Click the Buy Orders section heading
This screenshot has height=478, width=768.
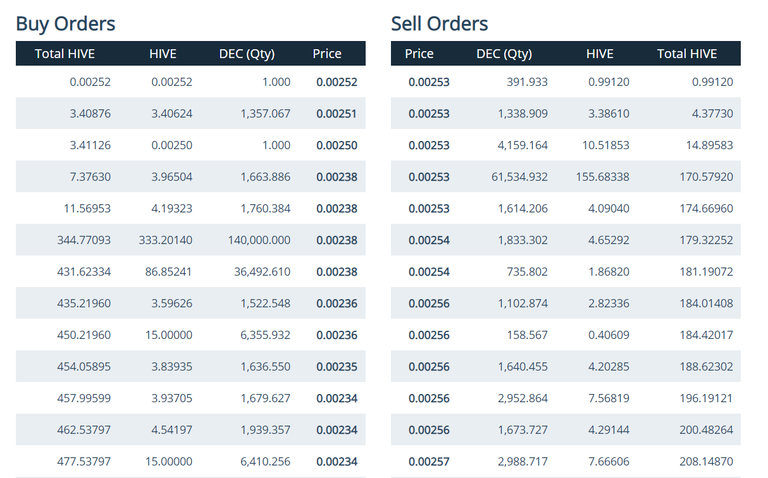pyautogui.click(x=66, y=23)
